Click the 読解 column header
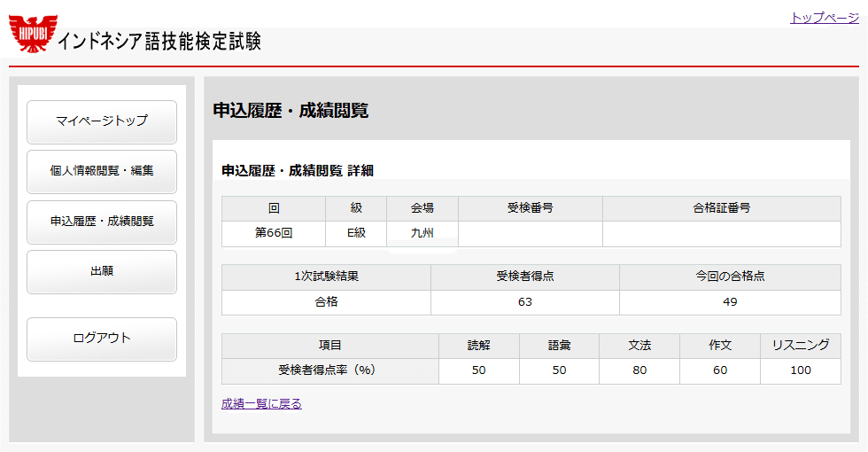868x452 pixels. [x=479, y=346]
